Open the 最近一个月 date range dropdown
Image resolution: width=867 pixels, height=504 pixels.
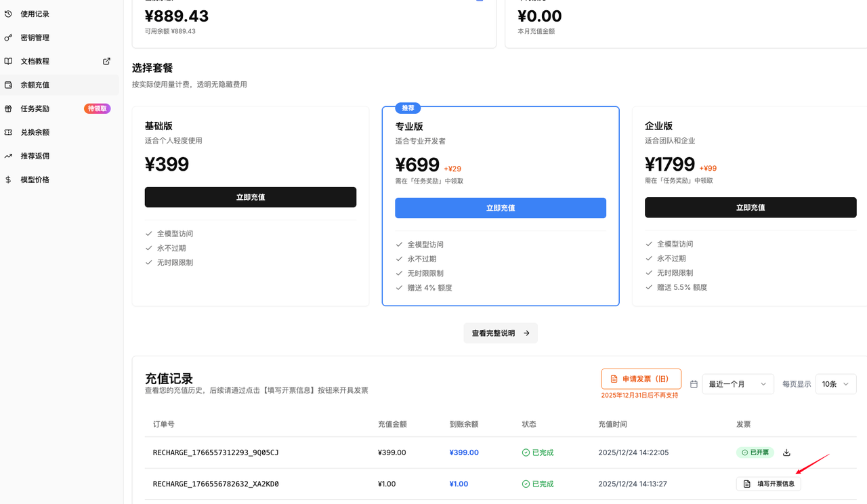pos(738,384)
